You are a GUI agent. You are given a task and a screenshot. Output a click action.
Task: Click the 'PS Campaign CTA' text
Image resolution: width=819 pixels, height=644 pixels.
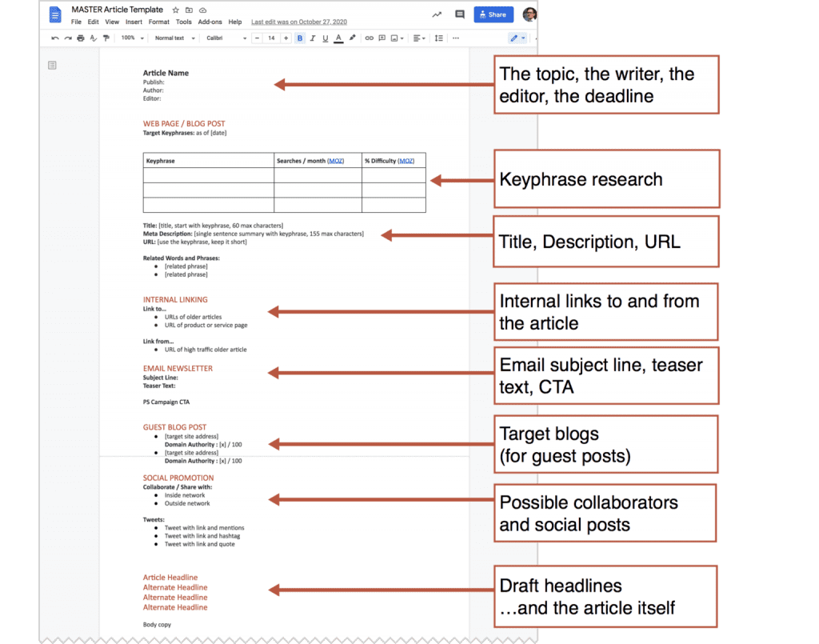tap(166, 402)
